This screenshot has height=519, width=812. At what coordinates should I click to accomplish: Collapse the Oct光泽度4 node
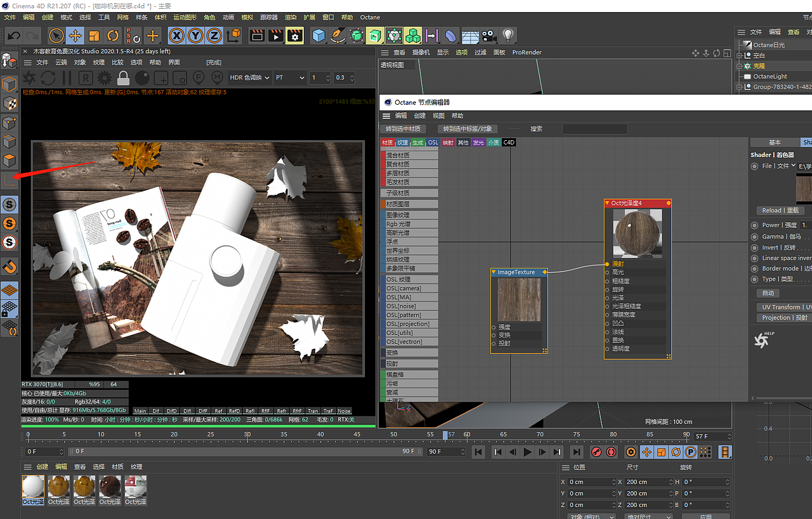(607, 203)
